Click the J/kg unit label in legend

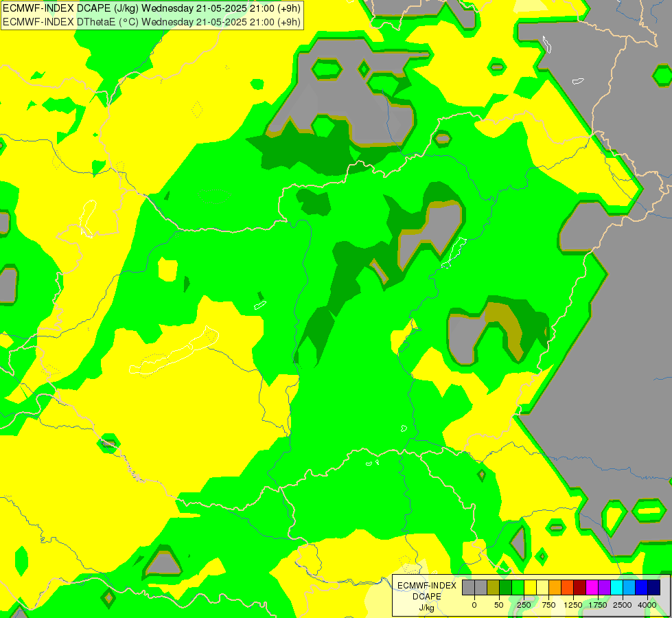pyautogui.click(x=426, y=608)
